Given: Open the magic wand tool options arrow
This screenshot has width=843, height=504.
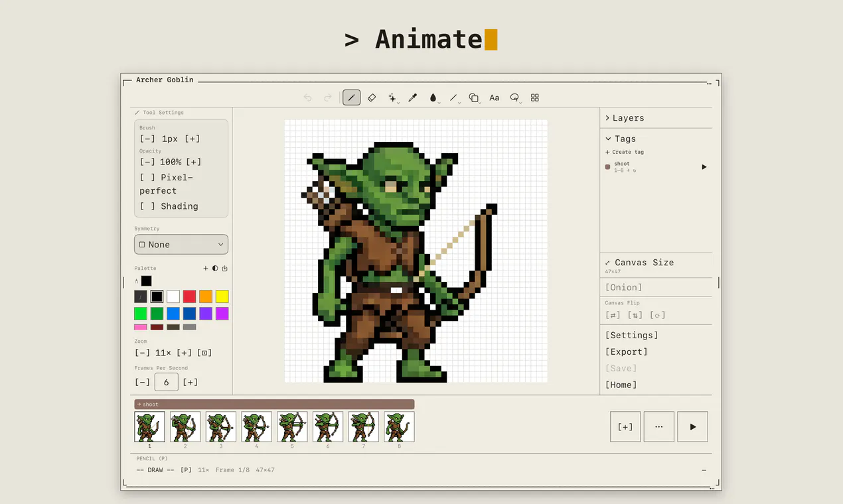Looking at the screenshot, I should 398,102.
